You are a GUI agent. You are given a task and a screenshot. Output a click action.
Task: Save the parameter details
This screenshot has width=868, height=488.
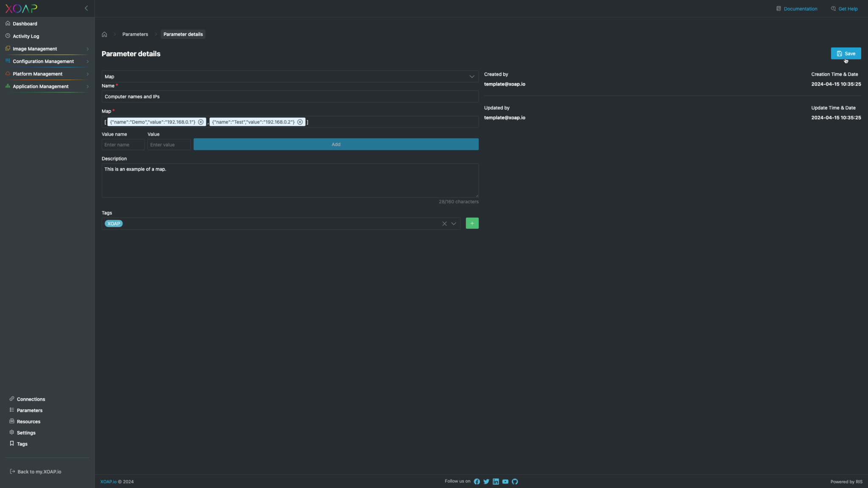tap(846, 53)
